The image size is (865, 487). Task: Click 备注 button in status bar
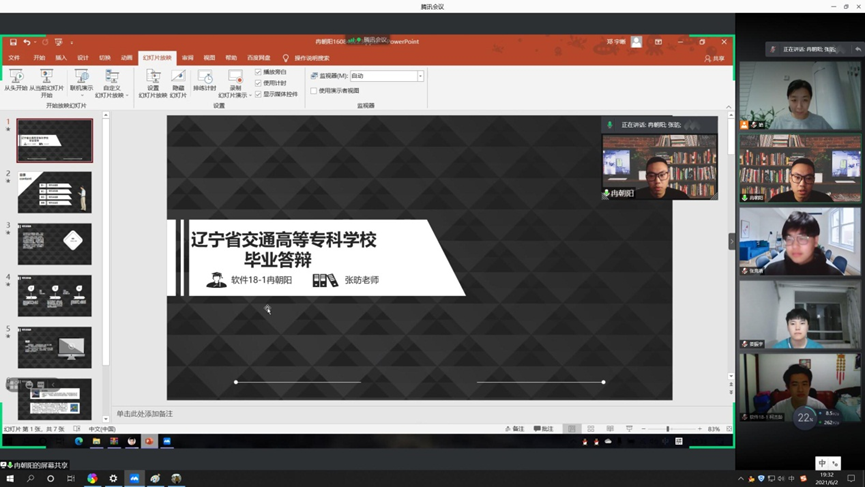(x=515, y=429)
